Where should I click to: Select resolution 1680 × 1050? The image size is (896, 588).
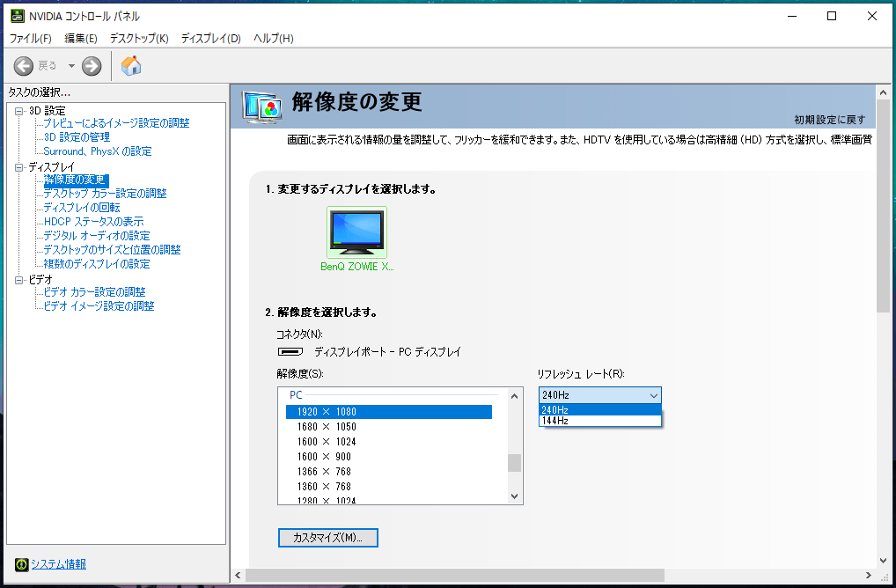(x=388, y=427)
